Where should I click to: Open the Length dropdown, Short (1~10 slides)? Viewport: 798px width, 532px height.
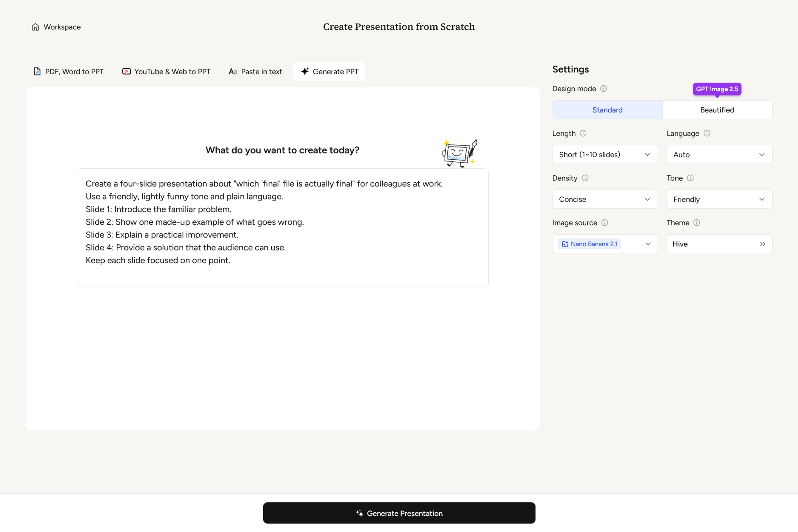click(x=605, y=155)
